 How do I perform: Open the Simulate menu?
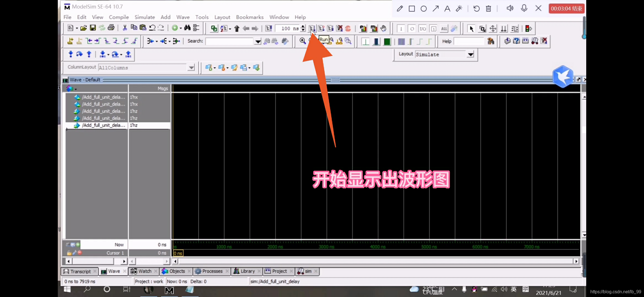[144, 17]
